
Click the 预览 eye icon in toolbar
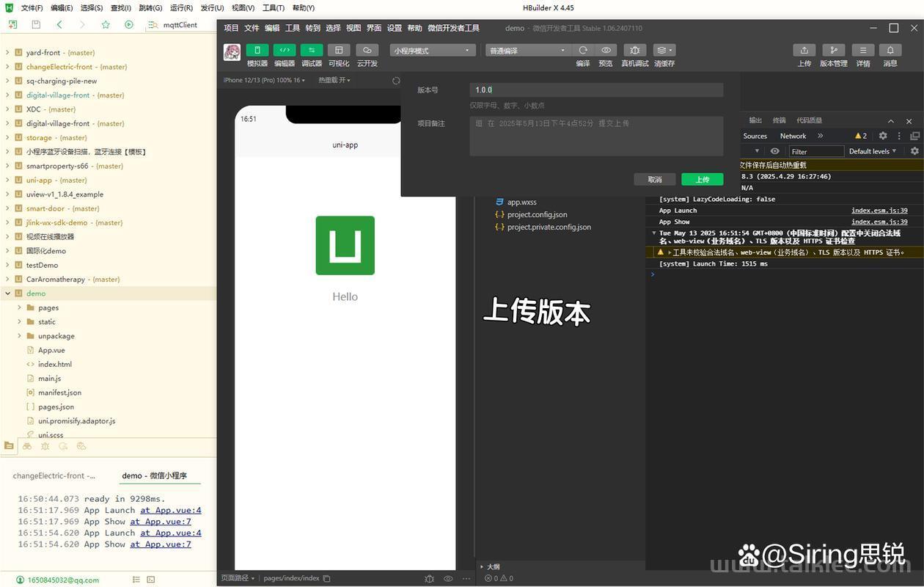point(606,51)
